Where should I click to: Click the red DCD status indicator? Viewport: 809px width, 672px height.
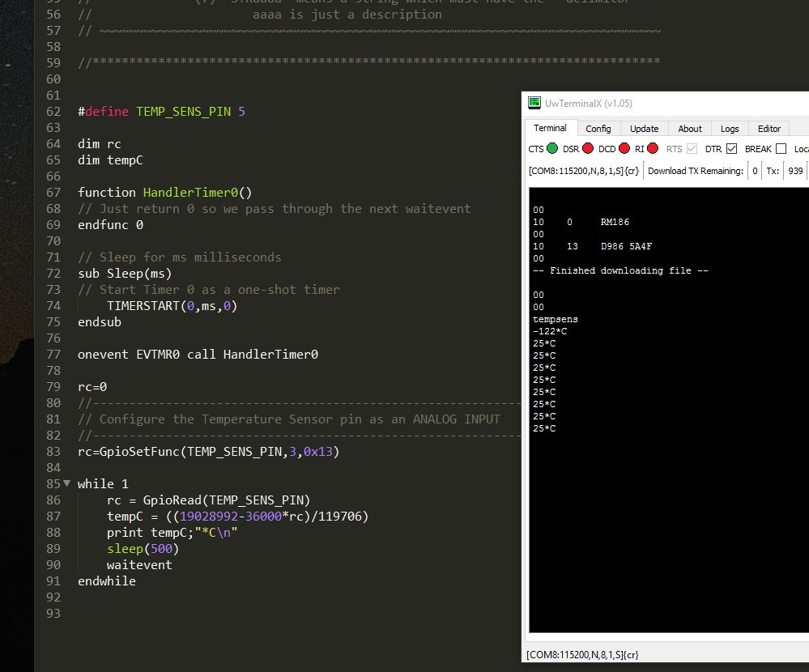(624, 149)
